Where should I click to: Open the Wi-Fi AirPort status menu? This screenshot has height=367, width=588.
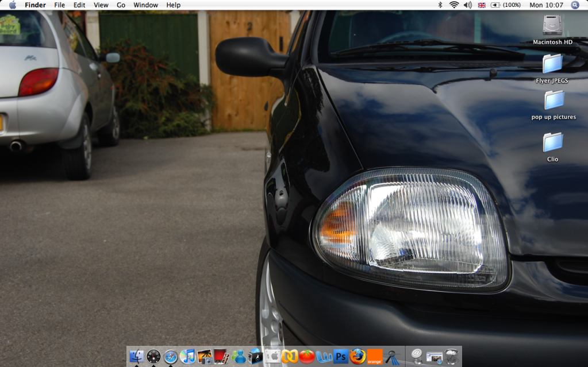coord(454,5)
